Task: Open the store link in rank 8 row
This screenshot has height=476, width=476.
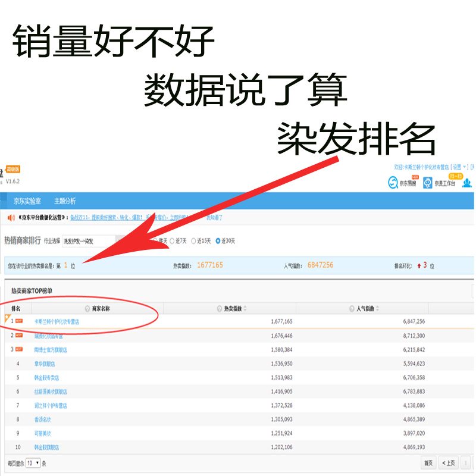Action: coord(42,420)
